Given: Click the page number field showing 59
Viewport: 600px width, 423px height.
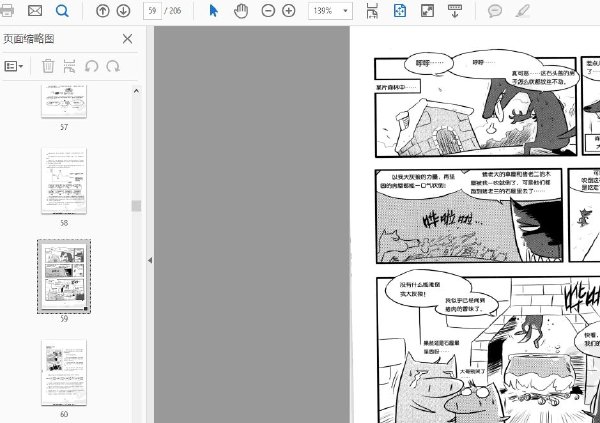Looking at the screenshot, I should click(152, 11).
